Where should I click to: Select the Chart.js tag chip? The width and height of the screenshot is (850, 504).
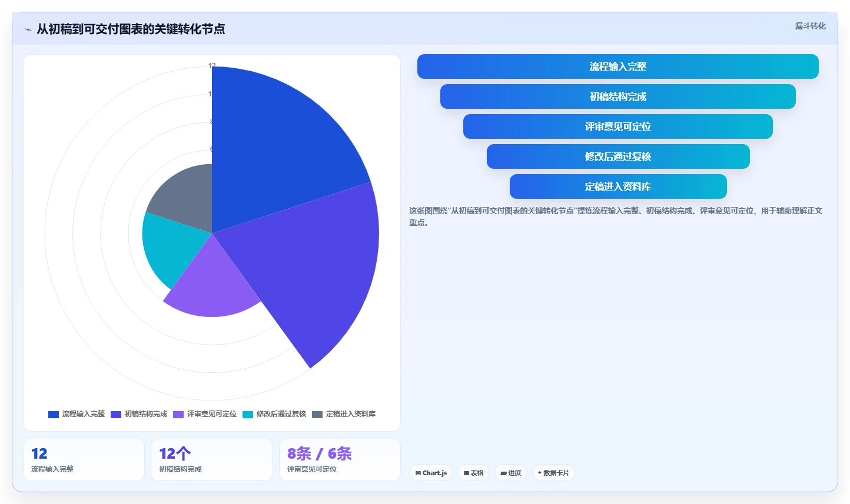pyautogui.click(x=431, y=473)
